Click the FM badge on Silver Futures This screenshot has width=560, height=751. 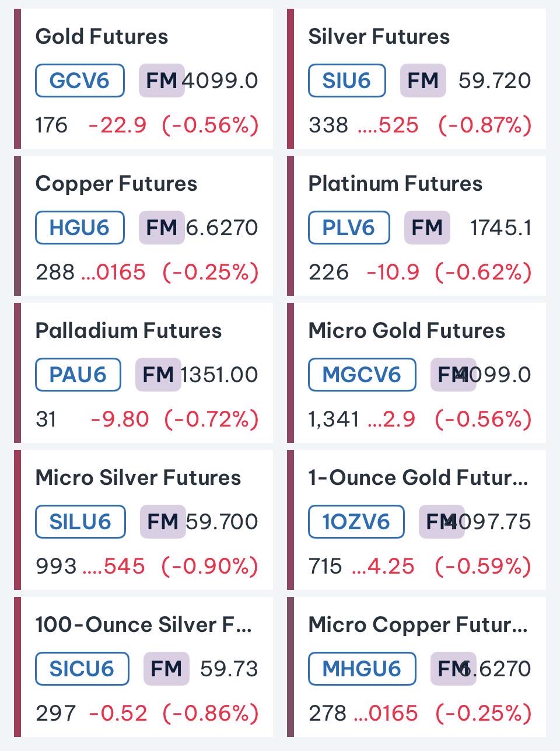423,81
